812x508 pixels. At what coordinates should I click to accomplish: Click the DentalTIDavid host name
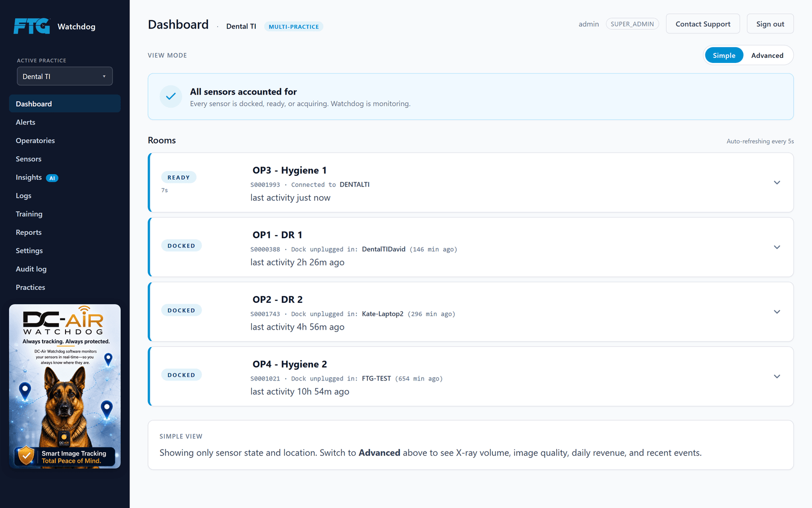click(383, 249)
